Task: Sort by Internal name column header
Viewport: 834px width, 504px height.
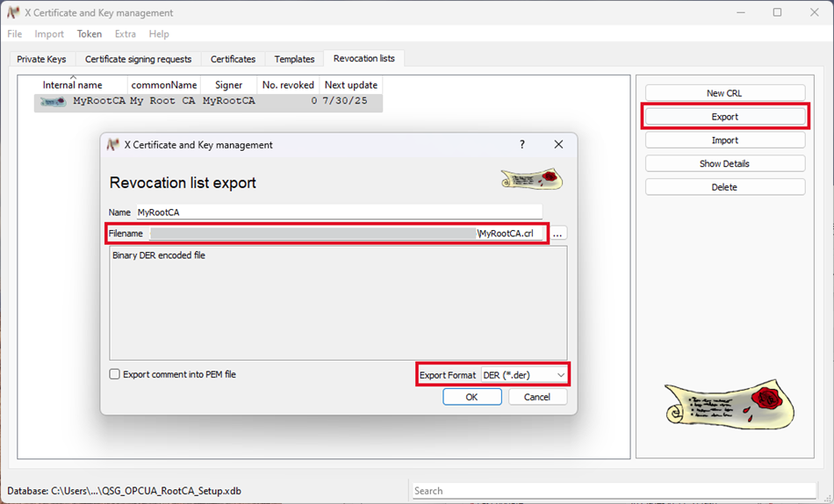Action: pyautogui.click(x=73, y=85)
